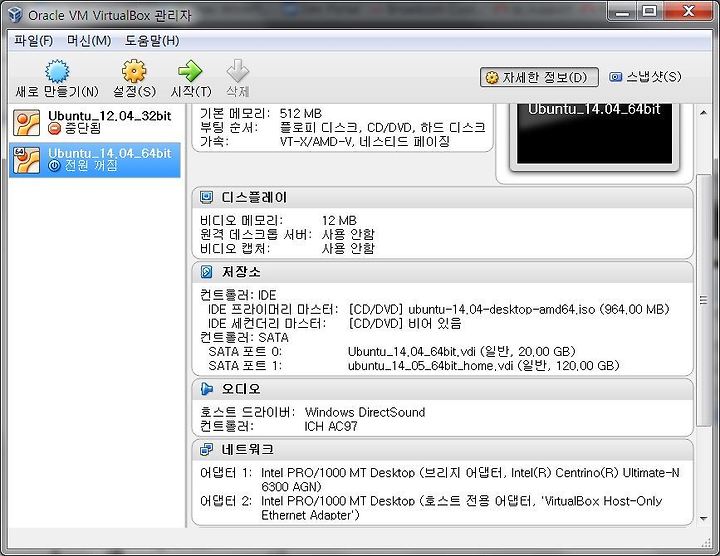Click the remote desktop server (원격 데스크톱 서버) value
Viewport: 720px width, 556px height.
tap(348, 235)
